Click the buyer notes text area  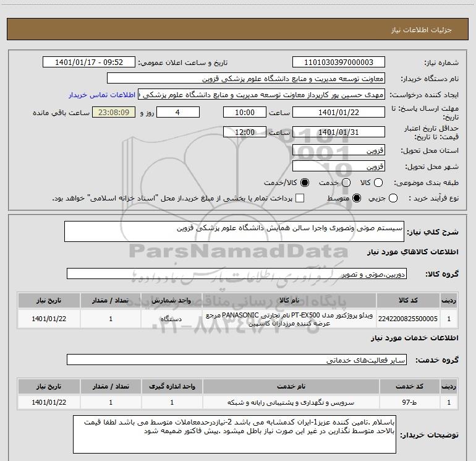234,434
